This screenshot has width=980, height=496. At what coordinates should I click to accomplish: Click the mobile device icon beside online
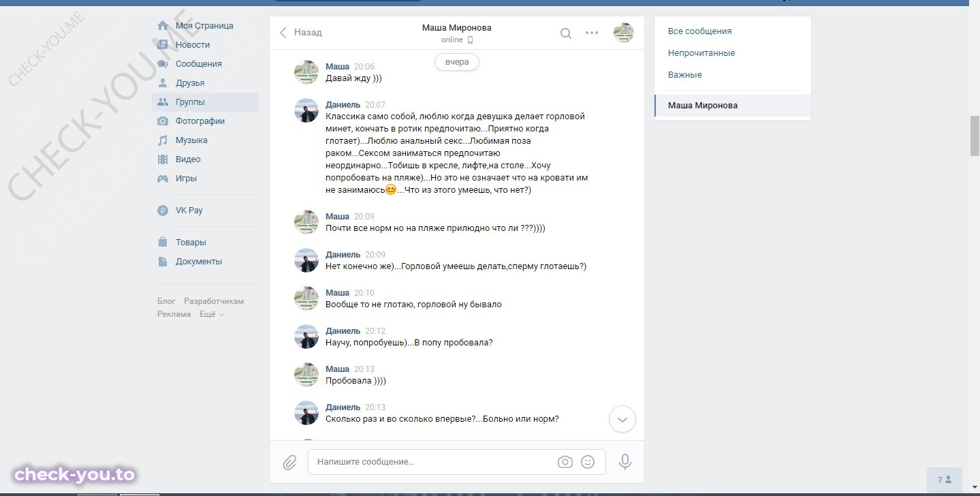(x=470, y=40)
